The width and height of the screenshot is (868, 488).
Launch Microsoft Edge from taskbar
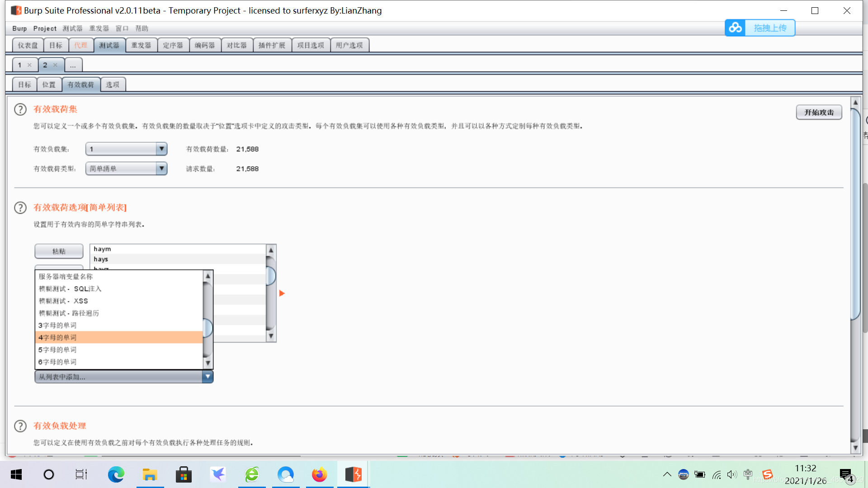pos(116,474)
